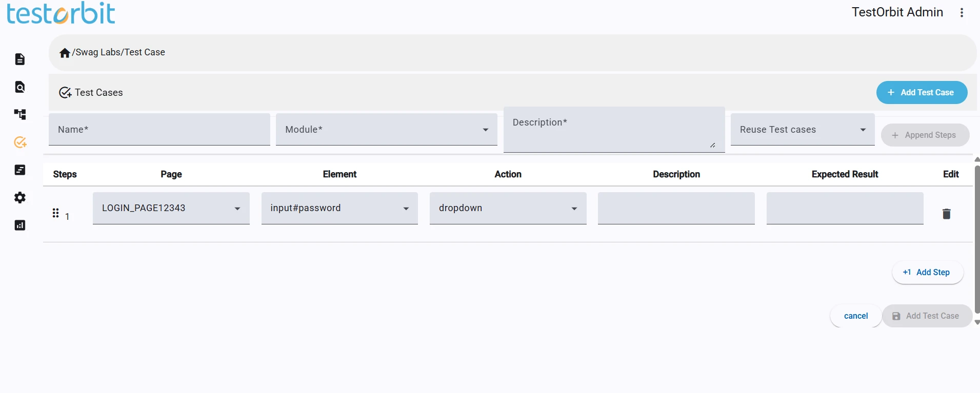
Task: Open the settings gear in the sidebar
Action: (x=20, y=198)
